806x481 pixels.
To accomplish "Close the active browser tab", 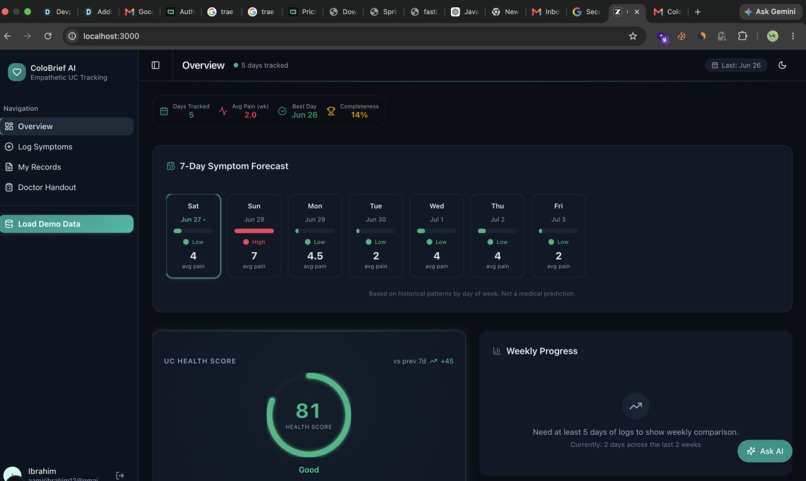I will coord(636,11).
